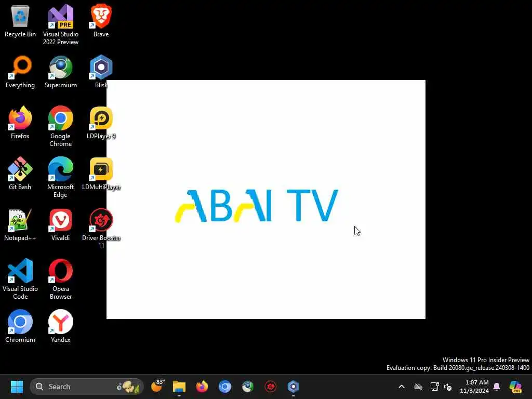Viewport: 532px width, 399px height.
Task: Click the LDMultiPlayer desktop icon
Action: tap(101, 174)
